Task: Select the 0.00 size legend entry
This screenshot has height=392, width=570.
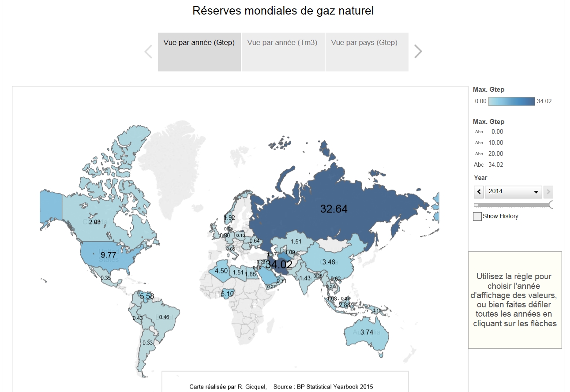Action: (489, 131)
